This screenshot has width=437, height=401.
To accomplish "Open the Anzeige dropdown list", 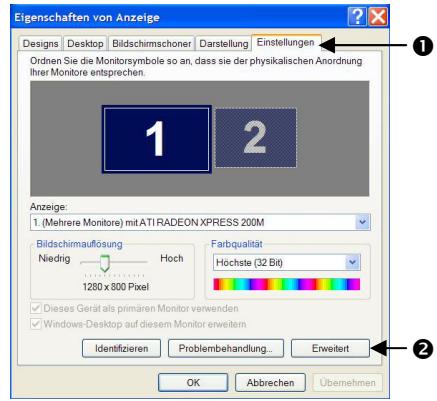I will pos(363,222).
